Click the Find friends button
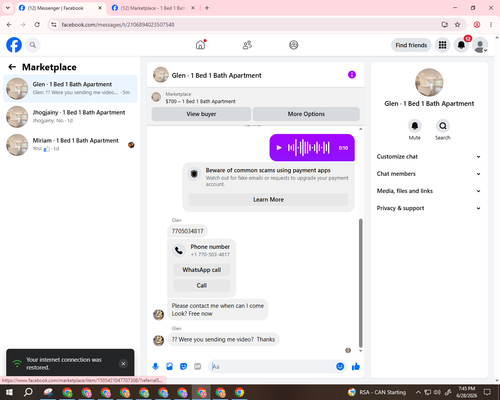500x400 pixels. pyautogui.click(x=411, y=45)
